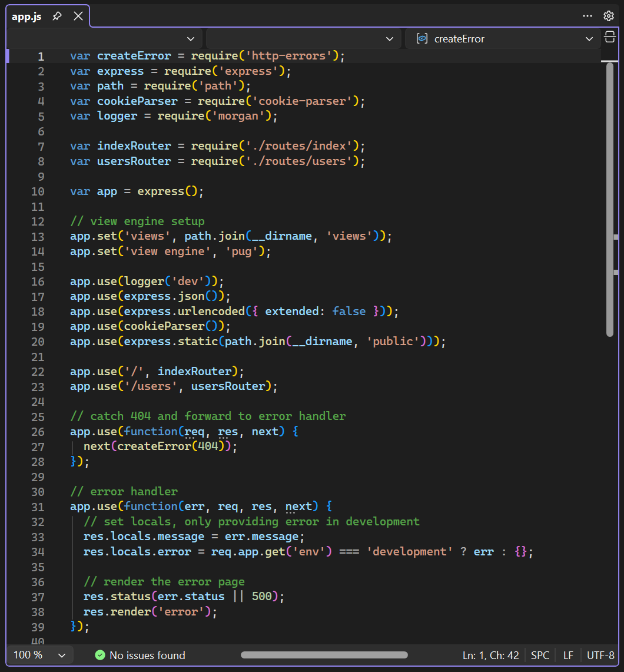The height and width of the screenshot is (672, 624).
Task: Click '// render the error page' comment
Action: click(164, 581)
